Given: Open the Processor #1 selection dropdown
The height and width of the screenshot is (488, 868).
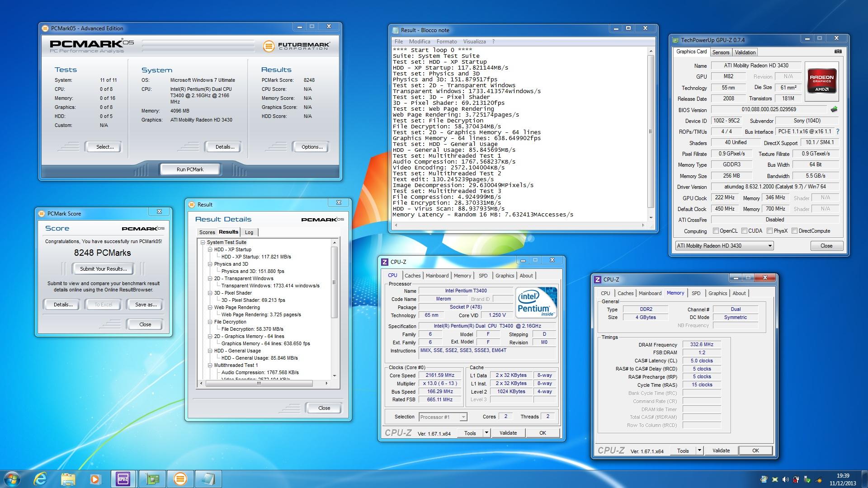Looking at the screenshot, I should [x=443, y=417].
